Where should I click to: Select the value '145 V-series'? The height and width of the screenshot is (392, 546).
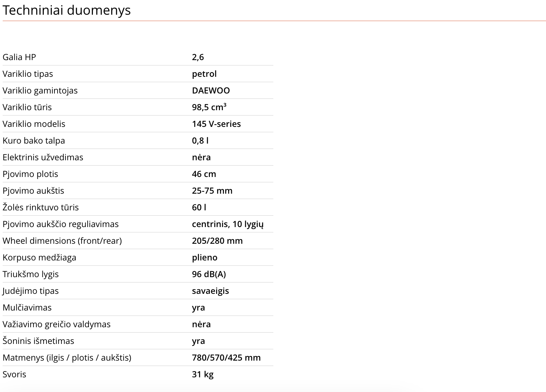point(217,124)
